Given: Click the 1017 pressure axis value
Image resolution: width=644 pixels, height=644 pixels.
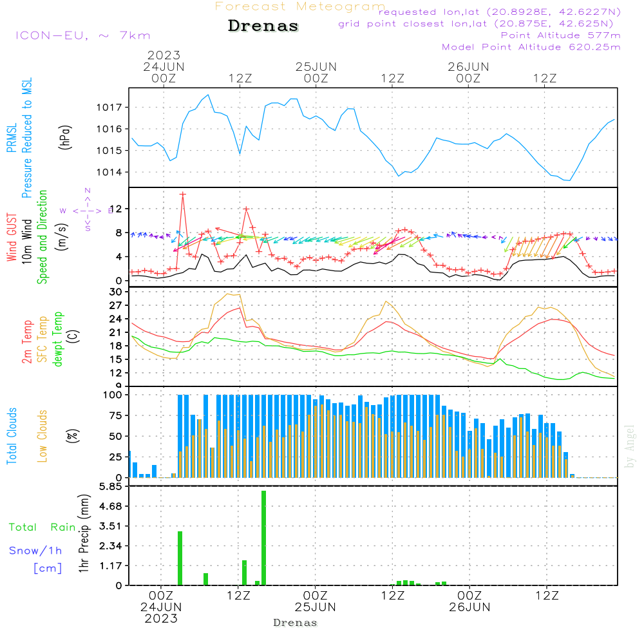Looking at the screenshot, I should (109, 108).
